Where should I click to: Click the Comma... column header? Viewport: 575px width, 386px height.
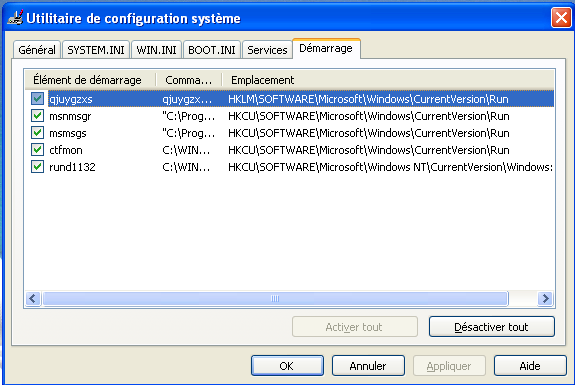pos(189,80)
